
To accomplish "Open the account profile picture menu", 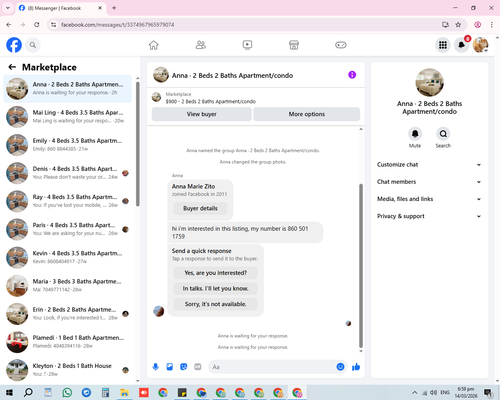I will pyautogui.click(x=481, y=45).
